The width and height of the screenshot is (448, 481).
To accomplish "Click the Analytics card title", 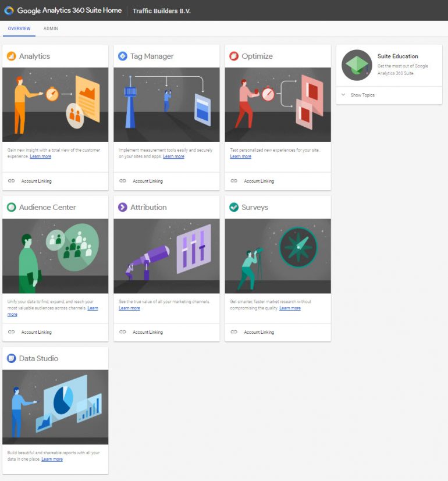I will coord(34,56).
